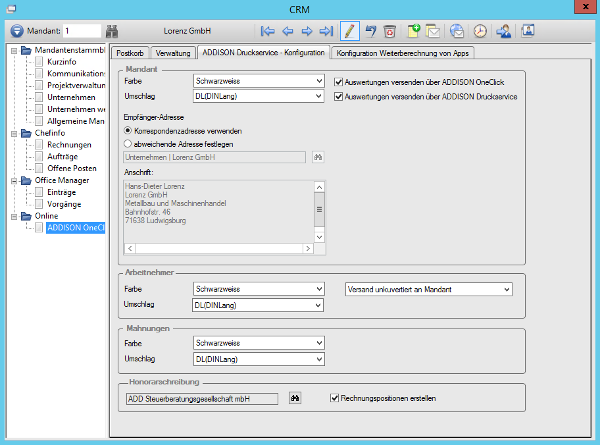Click the globe with envelope icon
The image size is (600, 445).
click(x=457, y=31)
